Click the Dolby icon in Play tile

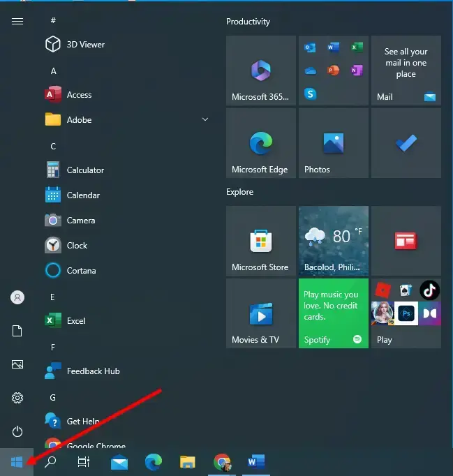tap(429, 313)
